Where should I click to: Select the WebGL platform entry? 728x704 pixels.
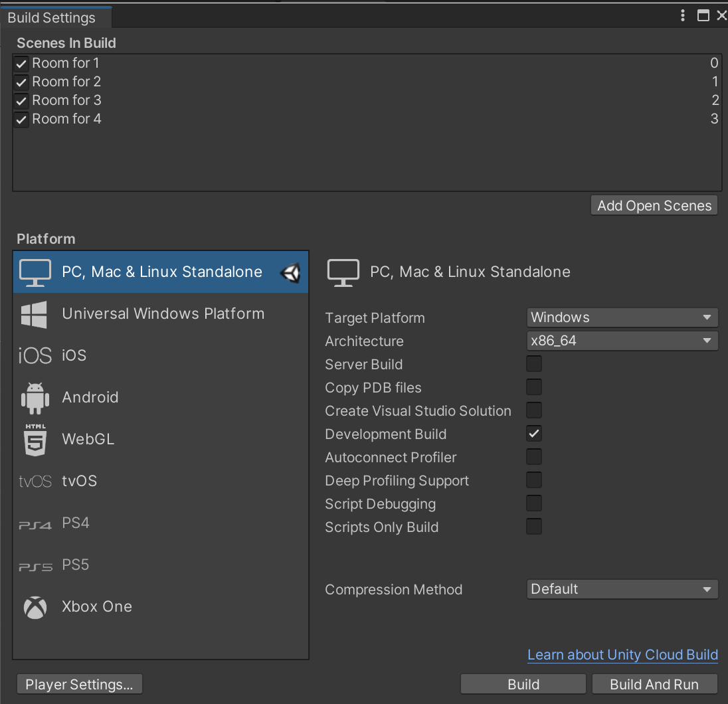coord(161,439)
